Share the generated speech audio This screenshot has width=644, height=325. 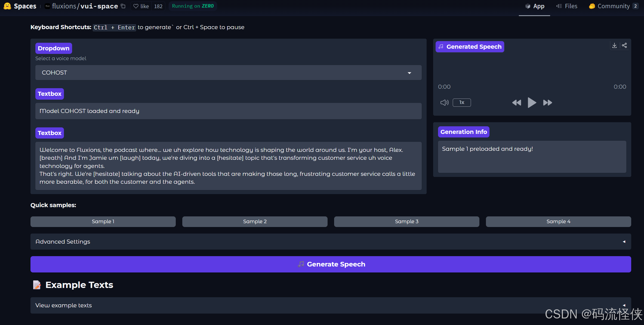click(624, 45)
